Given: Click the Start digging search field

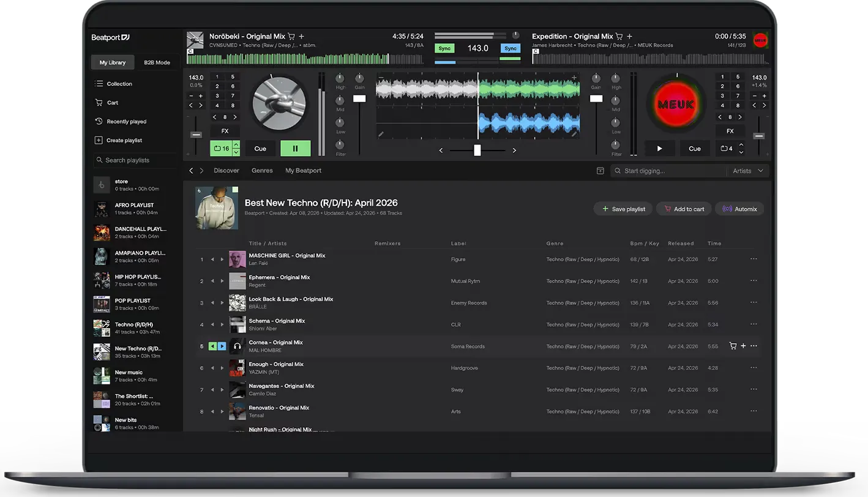Looking at the screenshot, I should coord(668,171).
